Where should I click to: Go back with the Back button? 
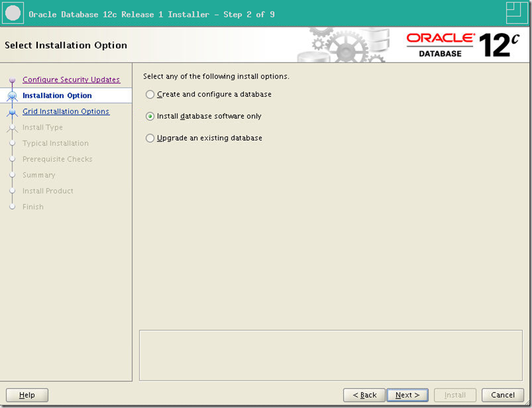[x=364, y=395]
